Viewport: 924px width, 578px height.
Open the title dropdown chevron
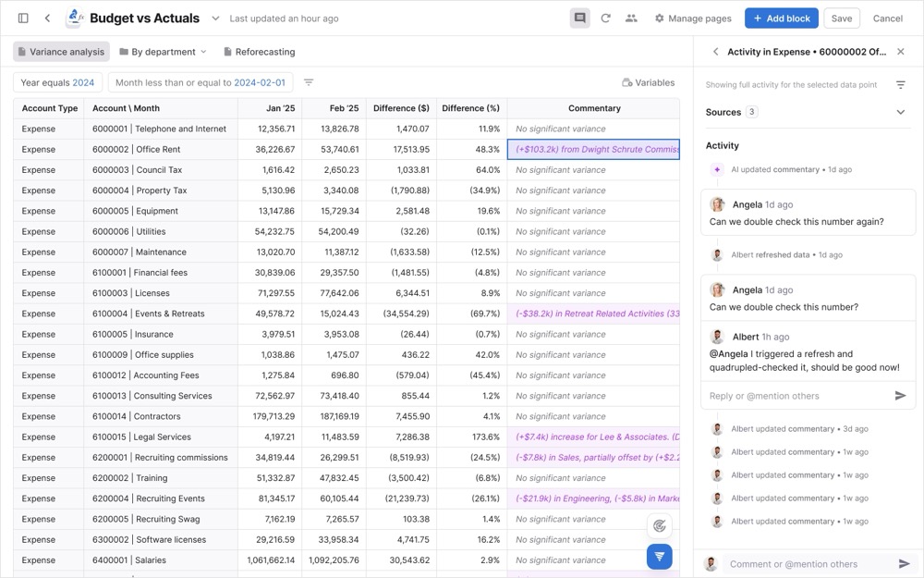pyautogui.click(x=215, y=18)
